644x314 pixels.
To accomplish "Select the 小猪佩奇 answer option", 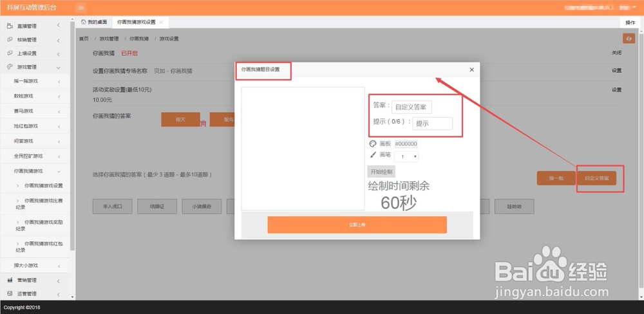I will tap(202, 207).
